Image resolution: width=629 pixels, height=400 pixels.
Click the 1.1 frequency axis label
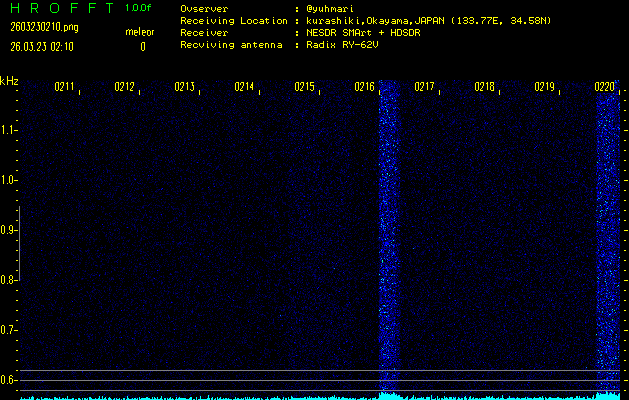click(x=7, y=130)
